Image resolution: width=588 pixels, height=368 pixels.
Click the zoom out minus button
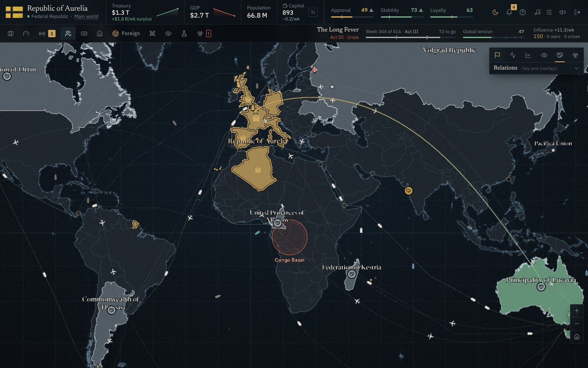click(x=577, y=324)
